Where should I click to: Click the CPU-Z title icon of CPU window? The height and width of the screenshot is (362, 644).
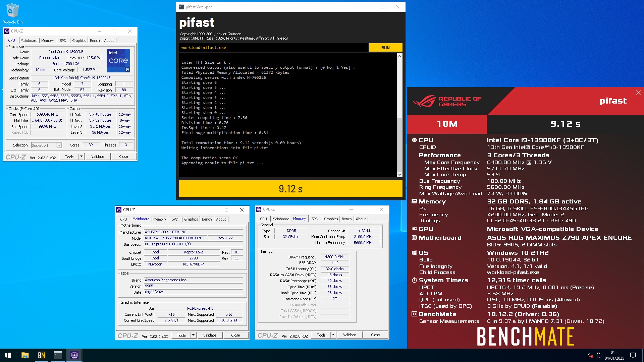7,31
